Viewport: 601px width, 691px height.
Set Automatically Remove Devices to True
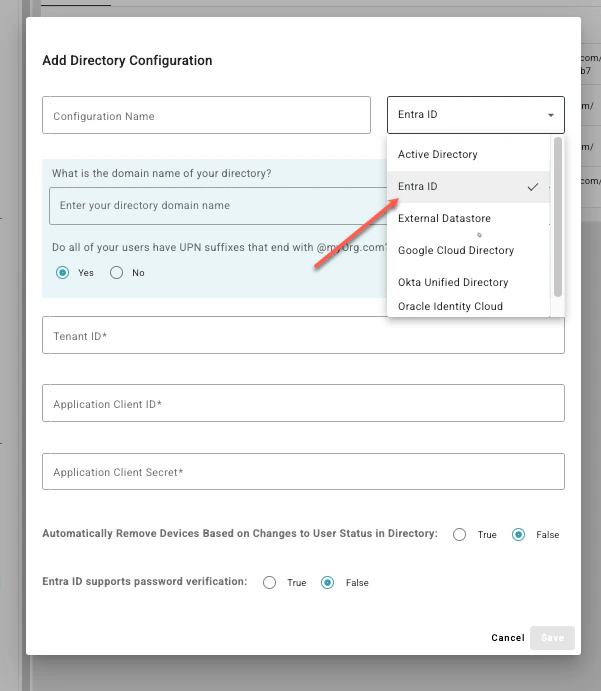point(459,535)
